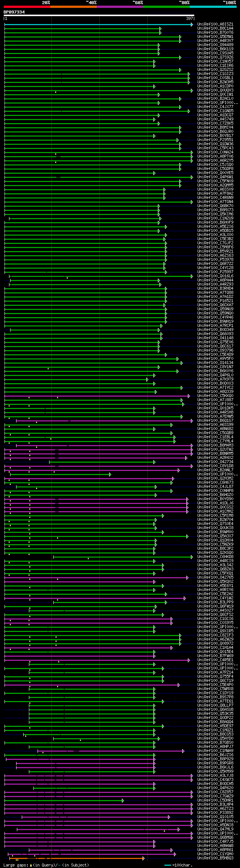Select the UniRef100_C1GIZ3 label
This screenshot has width=240, height=868.
click(215, 74)
